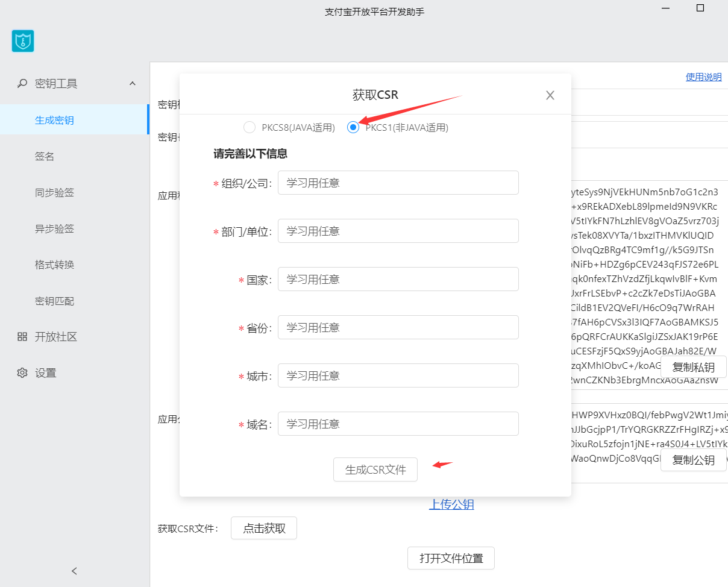Image resolution: width=728 pixels, height=587 pixels.
Task: Click the 国家 input field
Action: [x=398, y=279]
